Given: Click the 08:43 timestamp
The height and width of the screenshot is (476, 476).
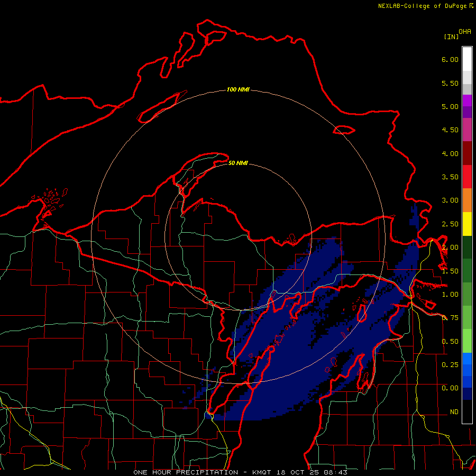Looking at the screenshot, I should point(335,472).
